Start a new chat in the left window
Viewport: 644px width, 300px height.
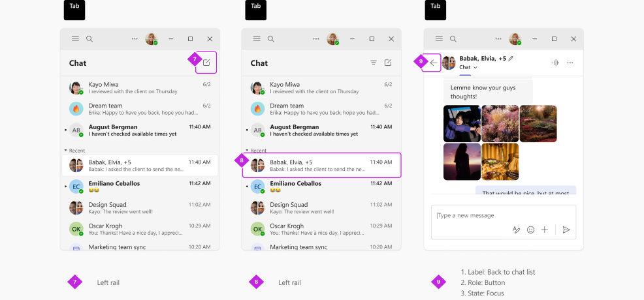(206, 63)
